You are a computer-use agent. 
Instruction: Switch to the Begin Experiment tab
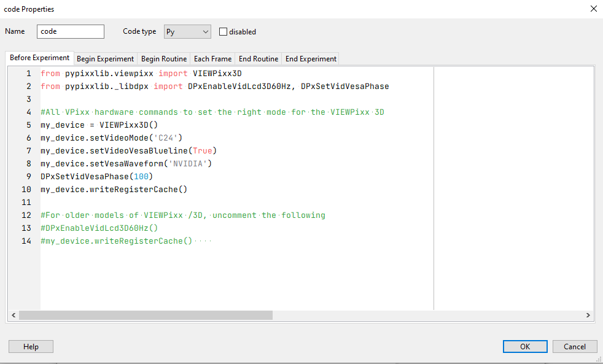point(105,59)
